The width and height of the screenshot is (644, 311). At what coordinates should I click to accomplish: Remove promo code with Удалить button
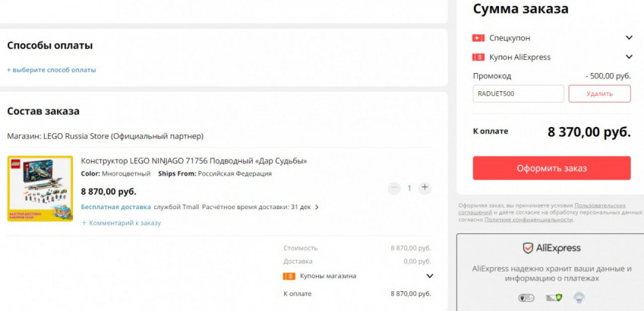(x=600, y=94)
